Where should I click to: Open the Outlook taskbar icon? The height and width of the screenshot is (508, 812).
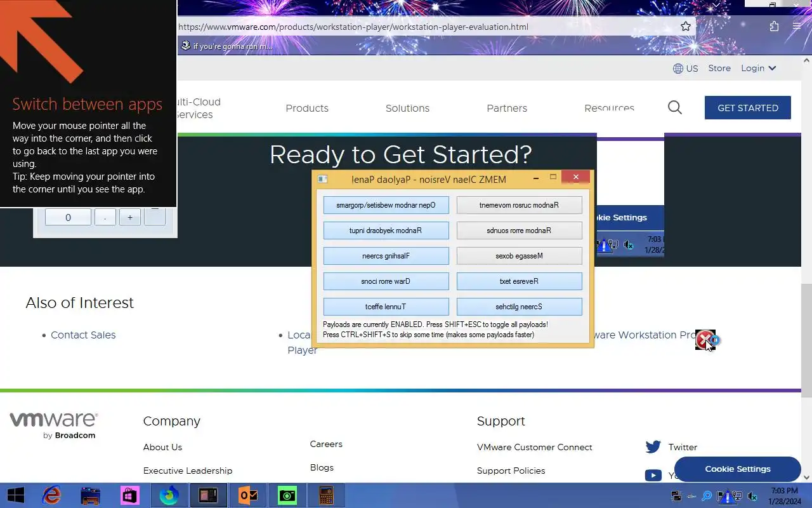[248, 495]
